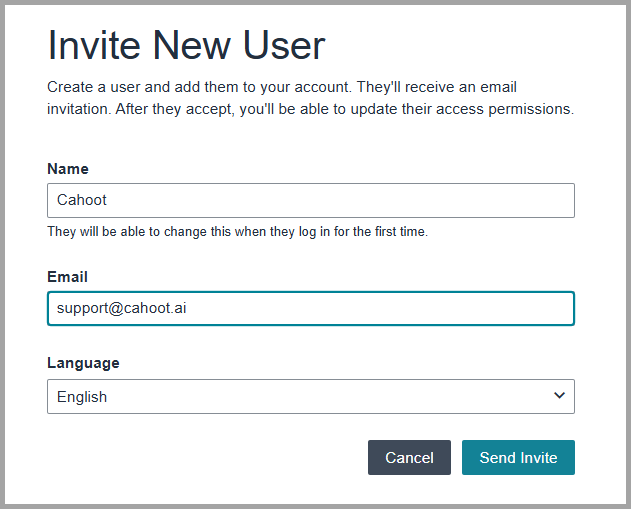Focus the Name input field
This screenshot has height=509, width=631.
(x=311, y=200)
